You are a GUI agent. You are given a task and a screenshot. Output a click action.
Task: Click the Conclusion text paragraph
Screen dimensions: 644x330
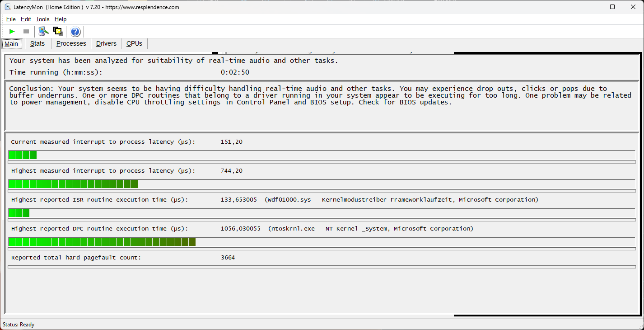coord(320,95)
